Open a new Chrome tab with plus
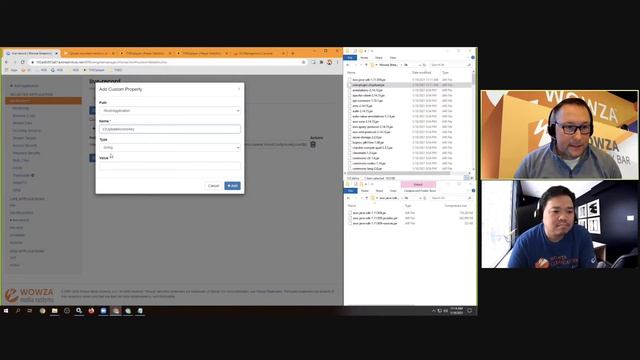This screenshot has width=640, height=360. 293,53
